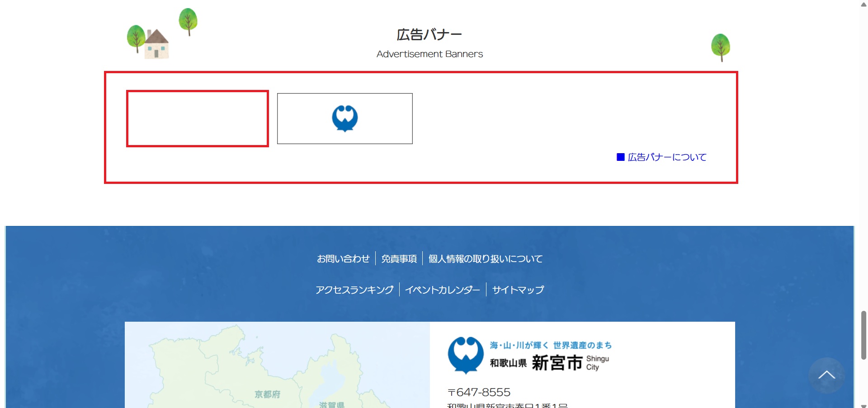Select アクセスランキング in the footer menu
Viewport: 868px width, 408px height.
click(x=354, y=290)
